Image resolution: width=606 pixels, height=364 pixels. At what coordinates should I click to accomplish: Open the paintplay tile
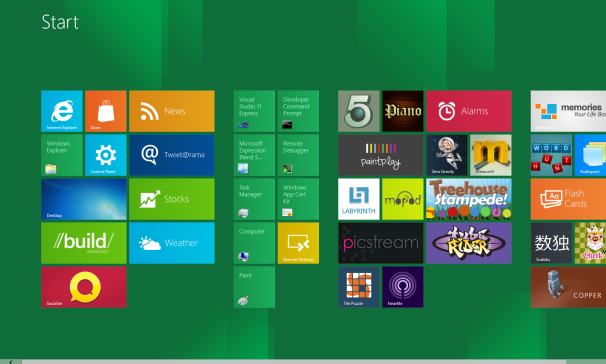381,155
